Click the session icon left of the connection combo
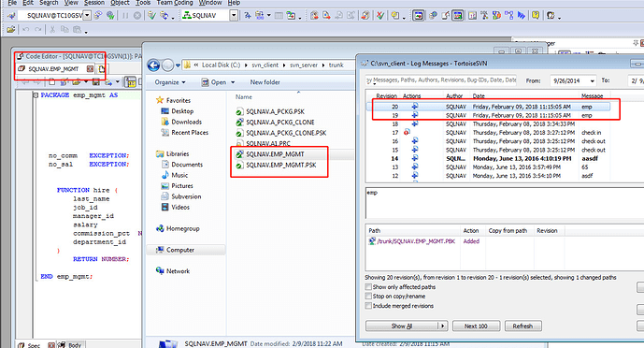Viewport: 644px width, 348px height. (x=11, y=16)
